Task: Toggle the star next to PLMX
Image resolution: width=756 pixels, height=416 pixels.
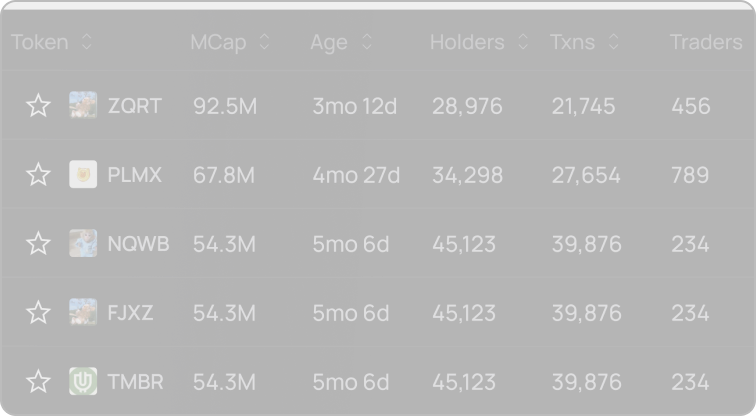Action: [x=38, y=174]
